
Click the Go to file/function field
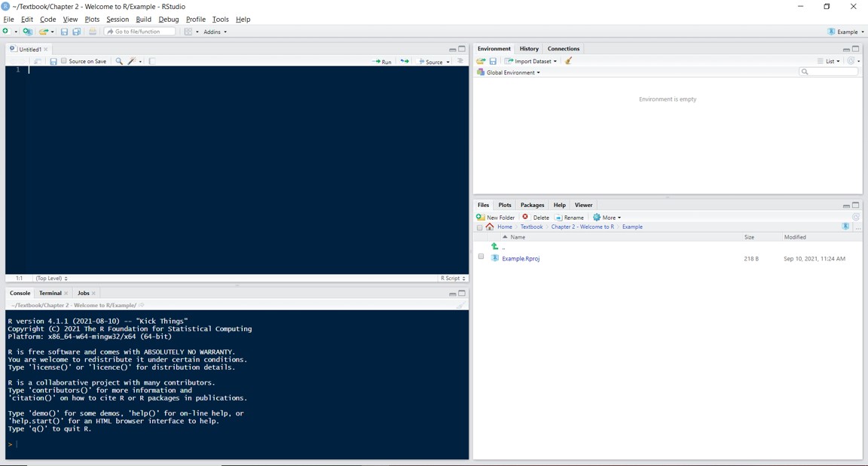pyautogui.click(x=141, y=32)
